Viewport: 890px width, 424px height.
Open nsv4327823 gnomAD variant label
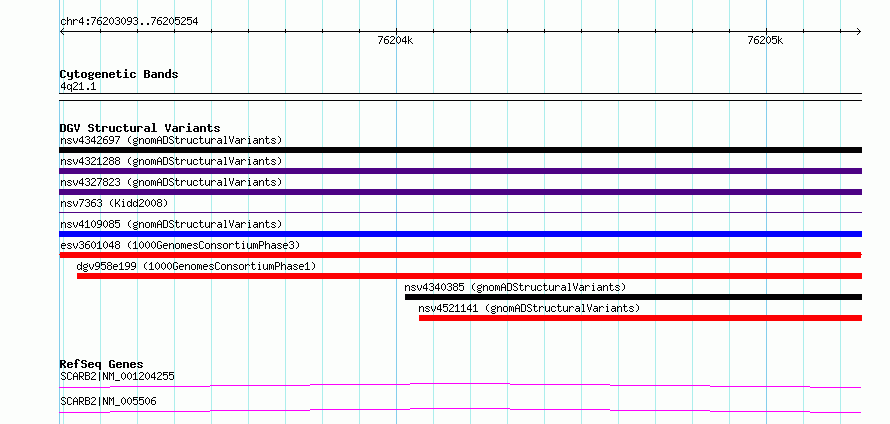[171, 182]
